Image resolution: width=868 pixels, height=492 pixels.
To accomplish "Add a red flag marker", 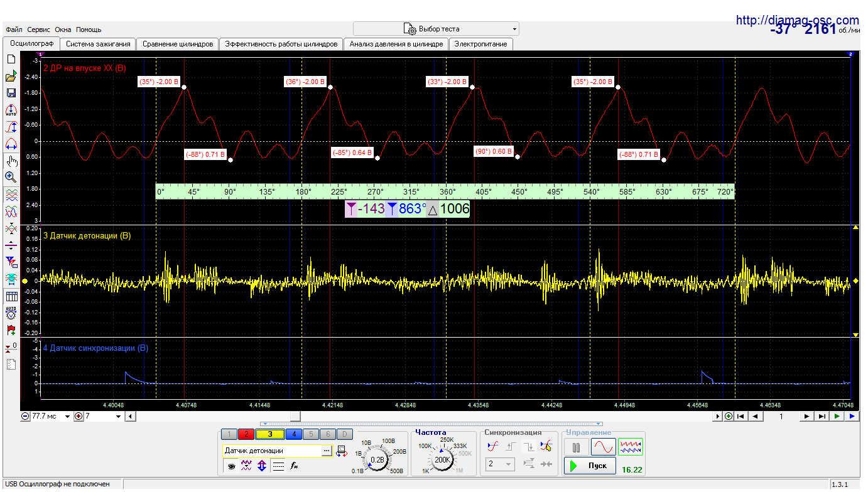I will [x=11, y=329].
